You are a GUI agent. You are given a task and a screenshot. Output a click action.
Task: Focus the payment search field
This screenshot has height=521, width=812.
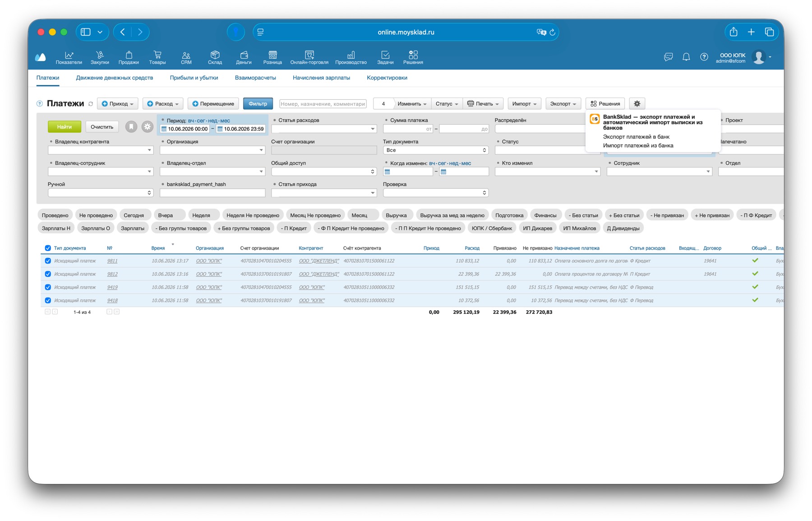point(323,104)
